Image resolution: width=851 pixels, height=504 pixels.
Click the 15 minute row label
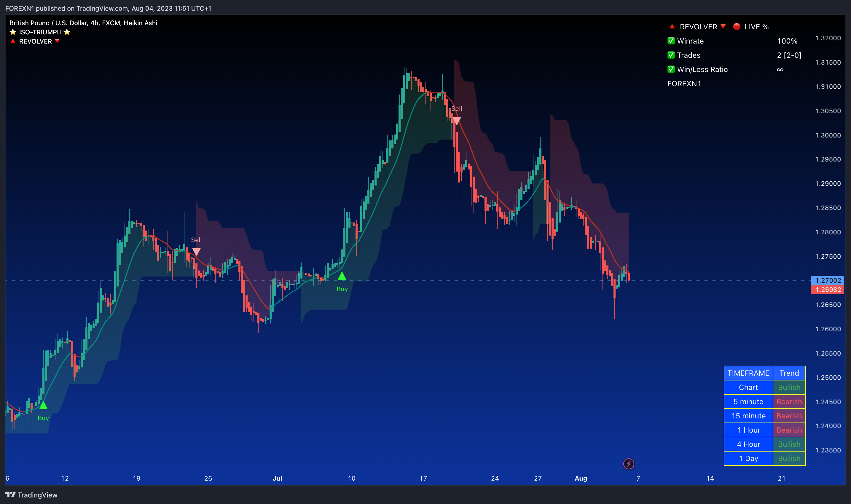[748, 416]
